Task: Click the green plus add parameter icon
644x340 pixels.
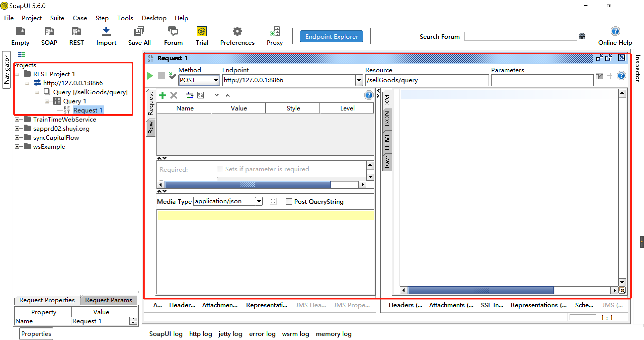Action: pyautogui.click(x=162, y=95)
